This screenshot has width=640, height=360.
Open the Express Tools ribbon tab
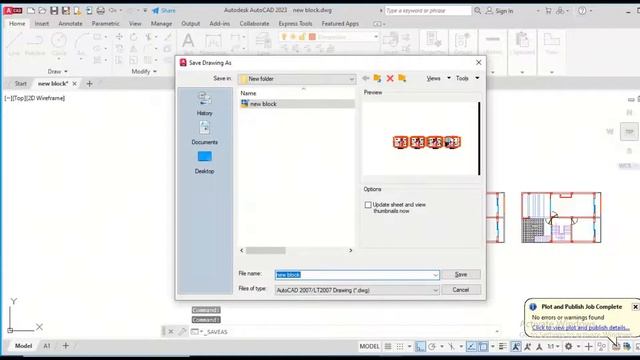tap(295, 24)
